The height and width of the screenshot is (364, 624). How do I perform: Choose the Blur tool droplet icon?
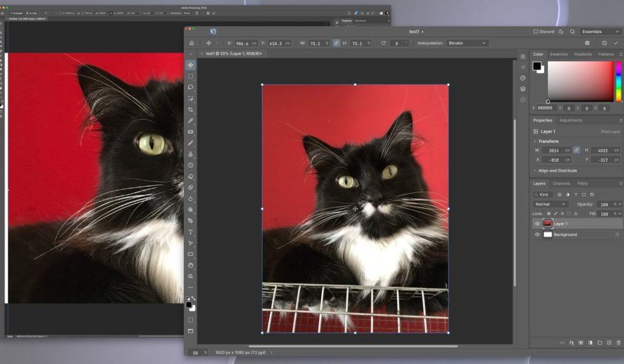tap(190, 198)
